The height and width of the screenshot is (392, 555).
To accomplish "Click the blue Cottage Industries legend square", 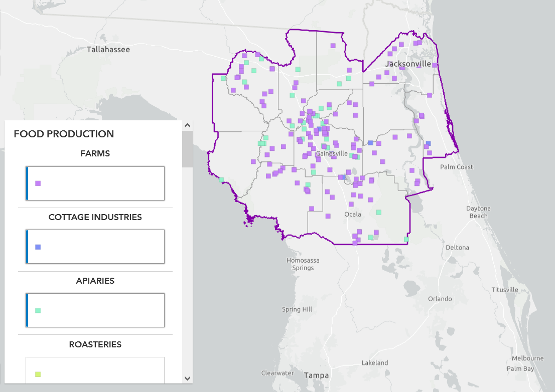I will click(x=38, y=247).
